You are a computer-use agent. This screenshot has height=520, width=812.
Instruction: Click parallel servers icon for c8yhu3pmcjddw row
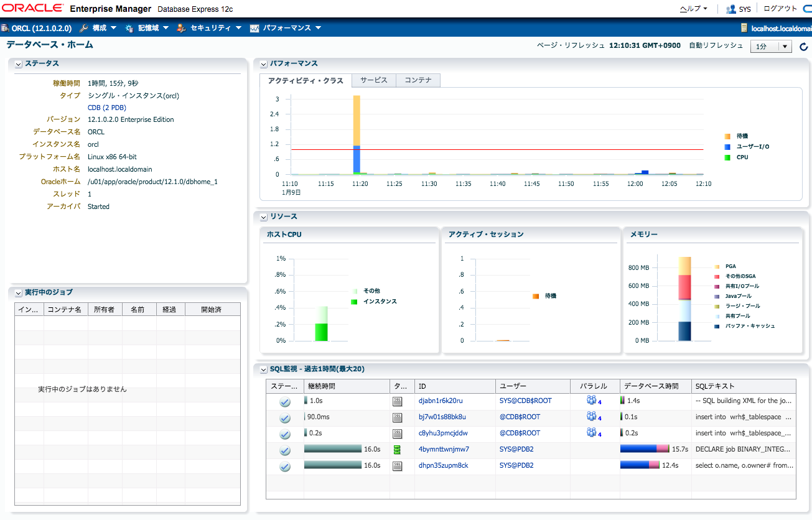coord(592,432)
